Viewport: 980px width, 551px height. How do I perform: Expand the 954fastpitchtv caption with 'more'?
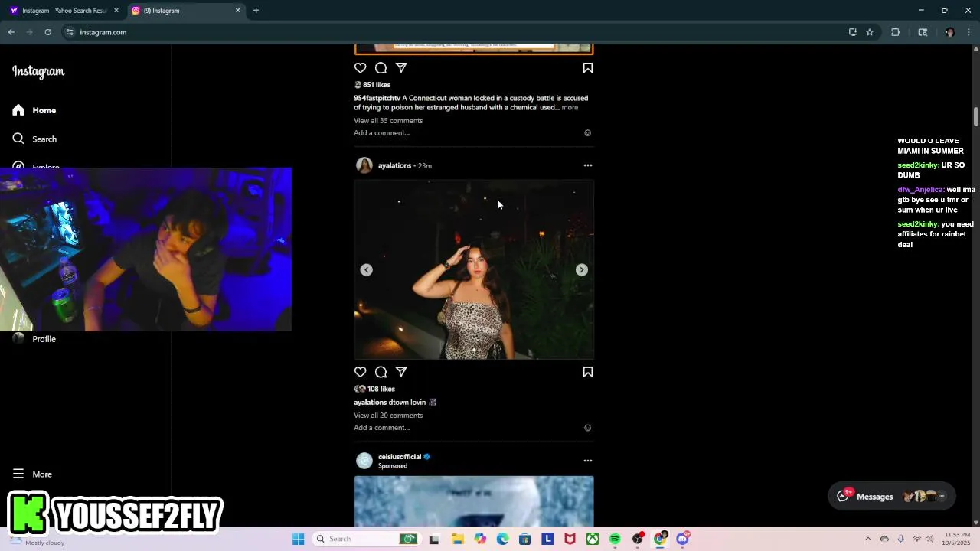click(x=570, y=108)
